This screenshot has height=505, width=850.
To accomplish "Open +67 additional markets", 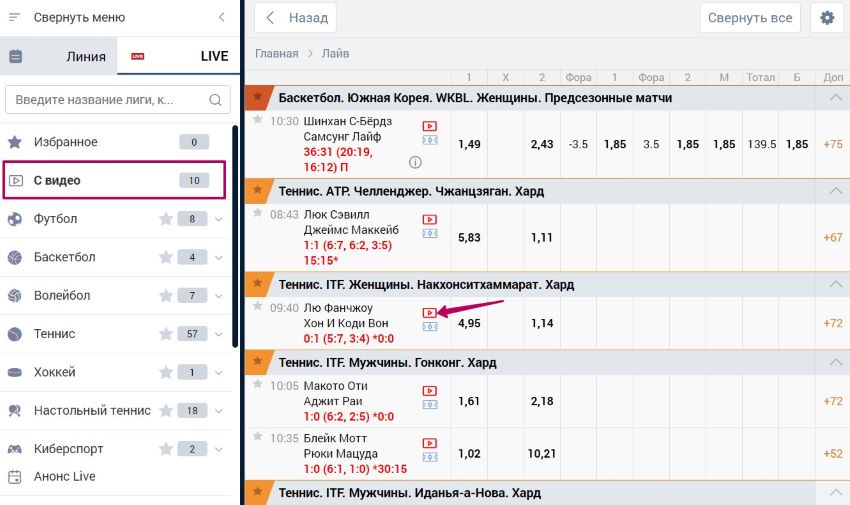I will pyautogui.click(x=833, y=237).
